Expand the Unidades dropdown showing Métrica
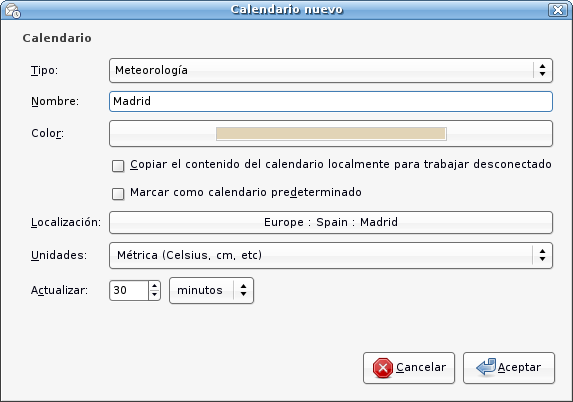This screenshot has width=573, height=402. coord(331,255)
